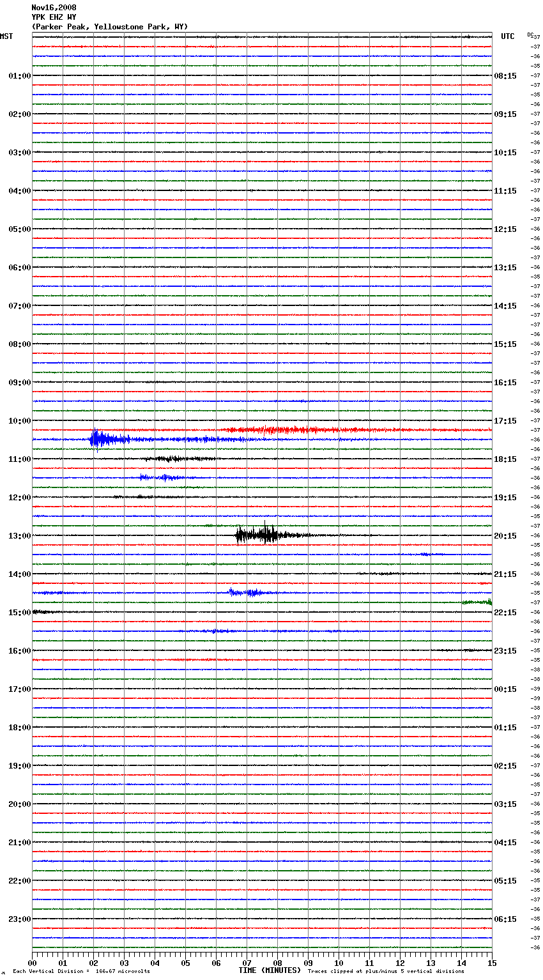Click the Parker Peak, Yellowstone Park location text
Image resolution: width=543 pixels, height=980 pixels.
(109, 27)
